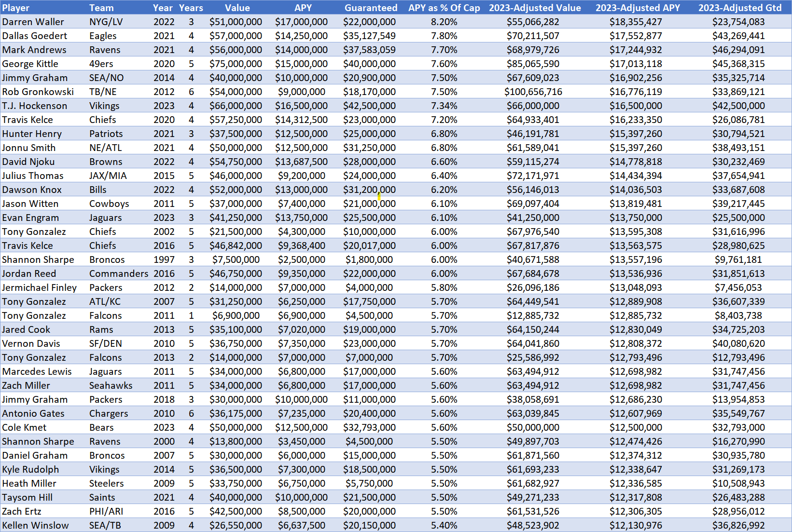Select the Team column header
This screenshot has width=792, height=532.
[101, 8]
